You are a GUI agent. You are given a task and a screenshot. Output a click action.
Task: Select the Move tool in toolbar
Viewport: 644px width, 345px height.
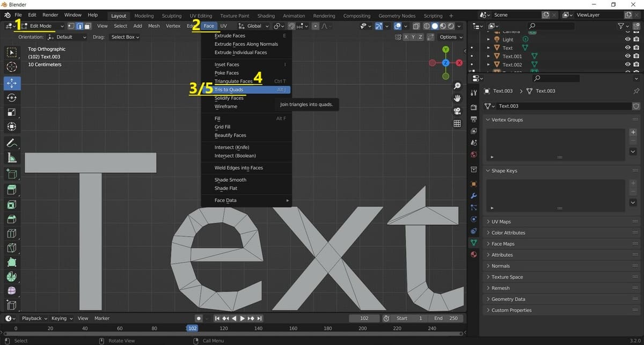pos(12,83)
